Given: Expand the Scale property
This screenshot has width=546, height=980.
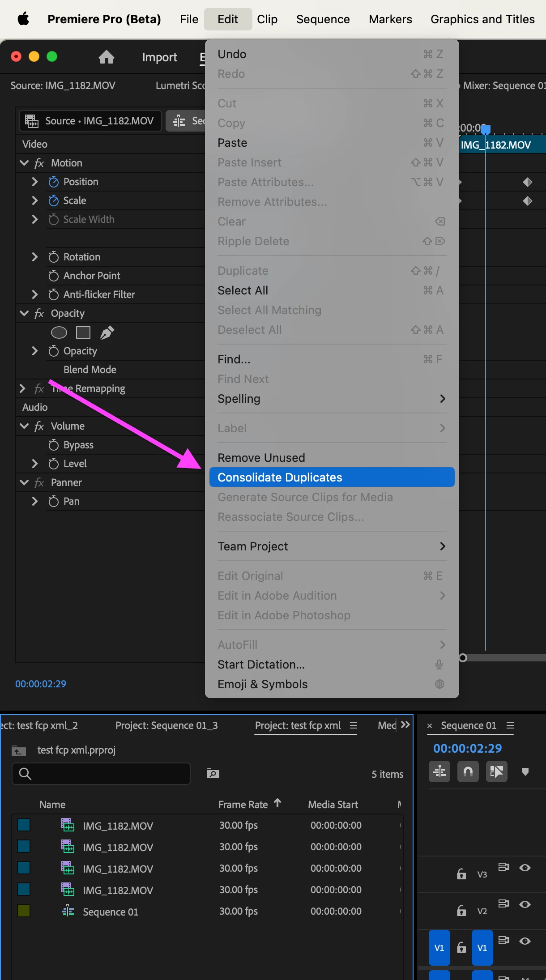Looking at the screenshot, I should click(35, 200).
